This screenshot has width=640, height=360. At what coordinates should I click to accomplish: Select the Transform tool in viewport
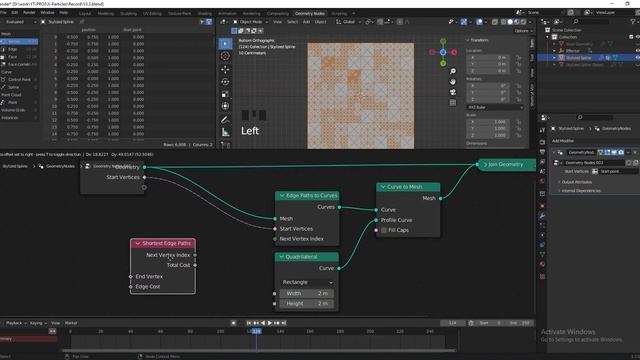click(225, 106)
